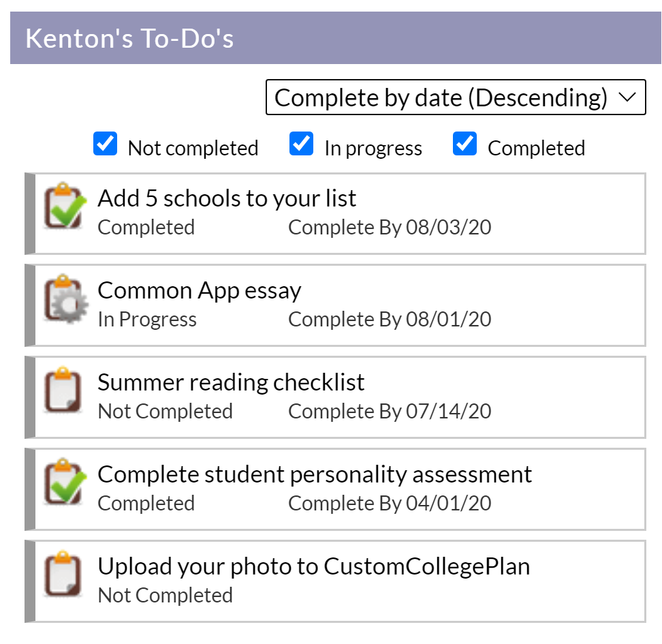The width and height of the screenshot is (662, 644).
Task: Click the Not completed filter label
Action: coord(193,149)
